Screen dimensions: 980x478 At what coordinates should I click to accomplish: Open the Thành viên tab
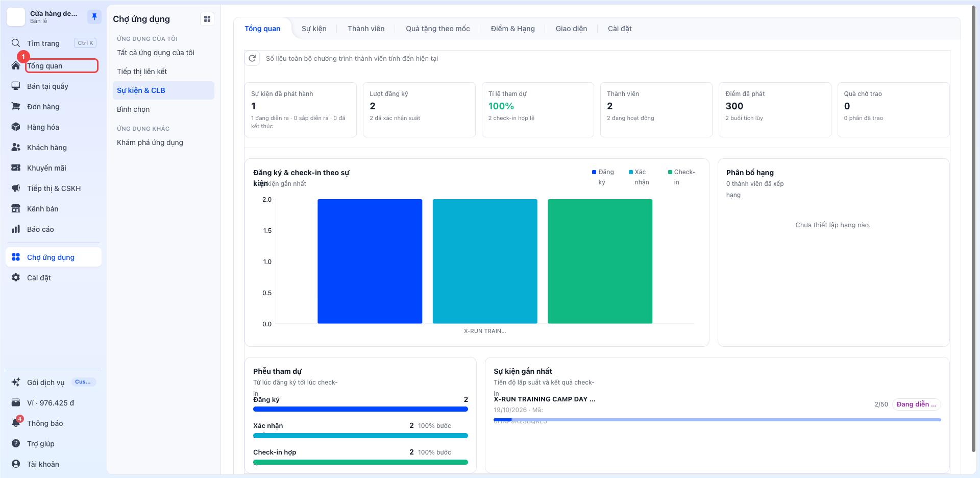click(366, 29)
